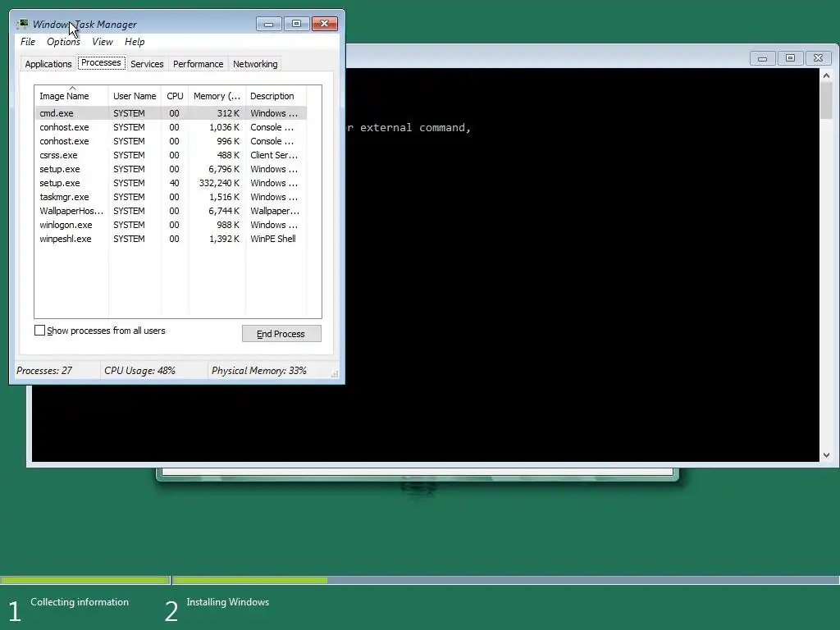Screen dimensions: 840x630
Task: Open the View menu
Action: (x=103, y=42)
